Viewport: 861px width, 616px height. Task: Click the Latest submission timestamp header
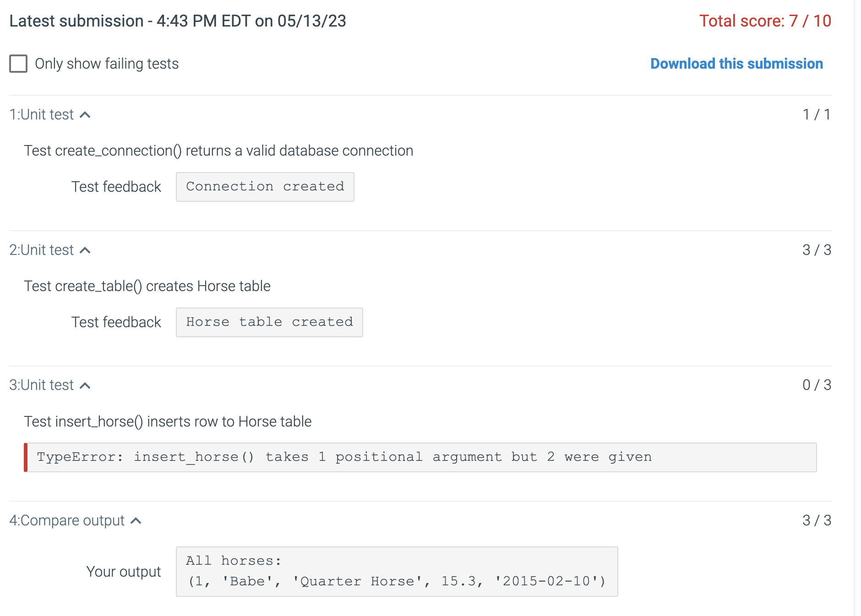(178, 21)
